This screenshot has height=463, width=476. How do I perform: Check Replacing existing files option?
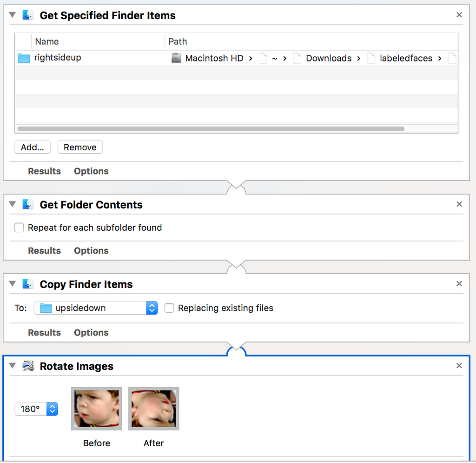pyautogui.click(x=169, y=308)
